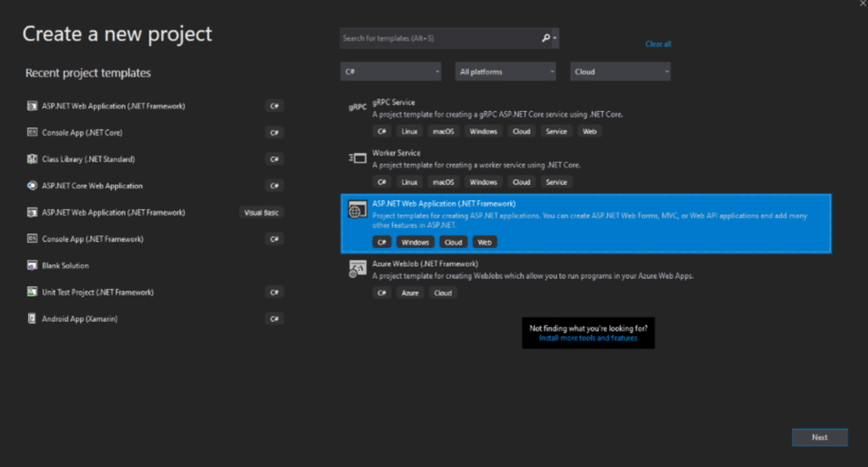Screen dimensions: 868x467
Task: Click the Blank Solution icon in recent templates
Action: pos(32,266)
